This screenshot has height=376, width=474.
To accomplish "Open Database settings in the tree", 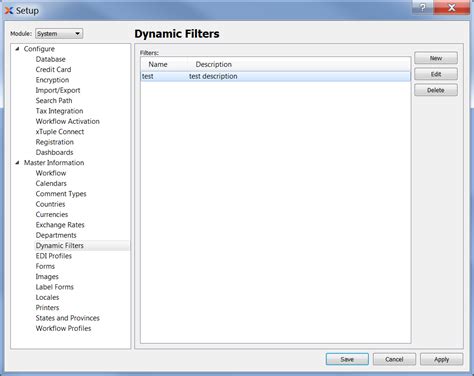I will pyautogui.click(x=51, y=59).
